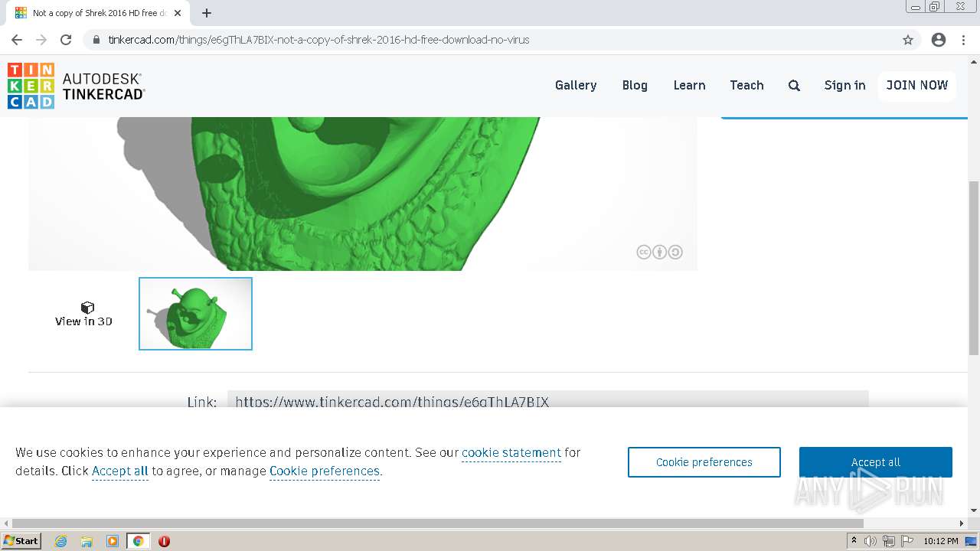Click the network tray icon
The image size is (980, 551).
tap(889, 541)
